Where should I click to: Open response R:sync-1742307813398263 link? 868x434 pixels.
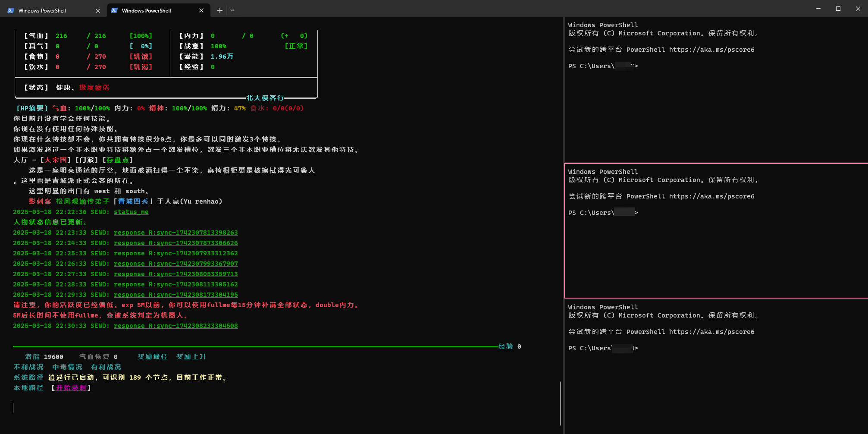click(176, 233)
